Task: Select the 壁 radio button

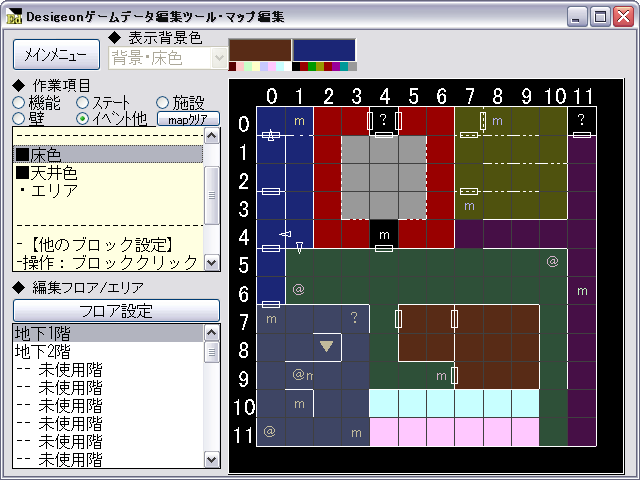Action: tap(18, 119)
